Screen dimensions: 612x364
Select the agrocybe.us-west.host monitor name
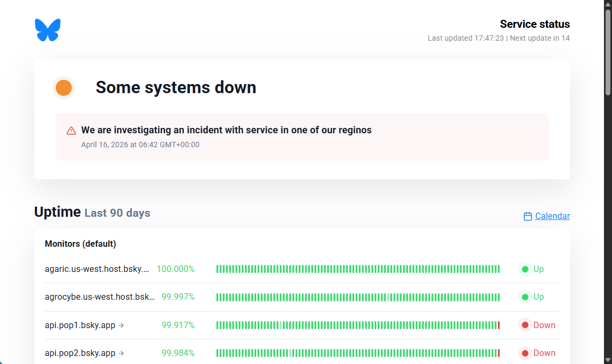coord(100,297)
